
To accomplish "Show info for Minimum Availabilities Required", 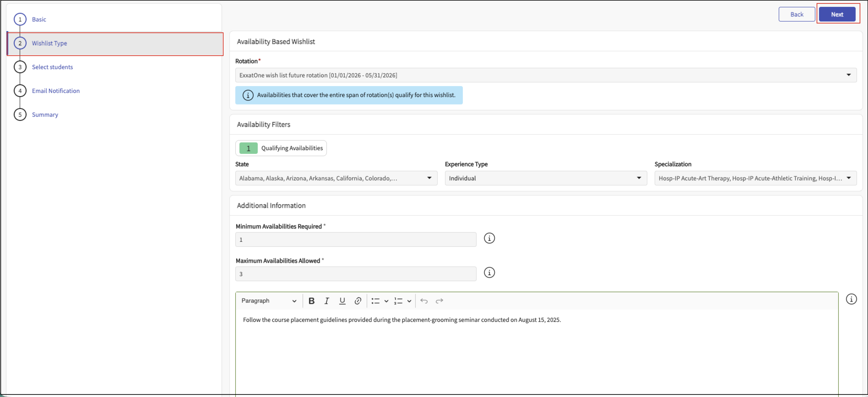I will tap(489, 238).
